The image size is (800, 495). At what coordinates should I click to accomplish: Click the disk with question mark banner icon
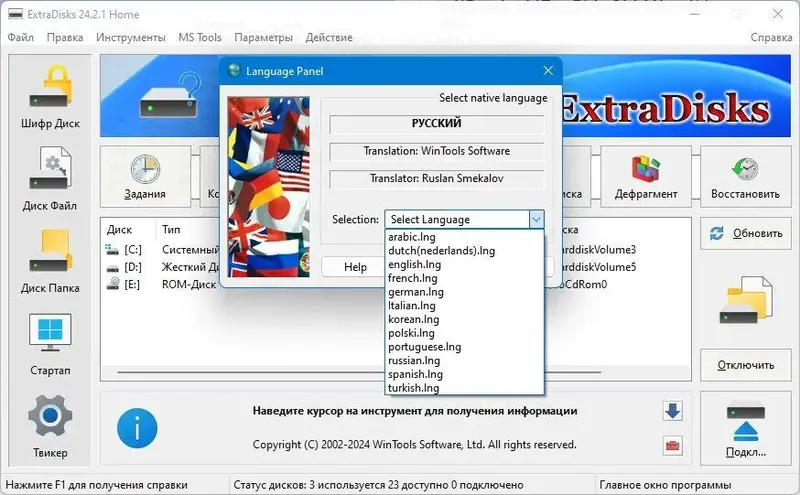[170, 96]
